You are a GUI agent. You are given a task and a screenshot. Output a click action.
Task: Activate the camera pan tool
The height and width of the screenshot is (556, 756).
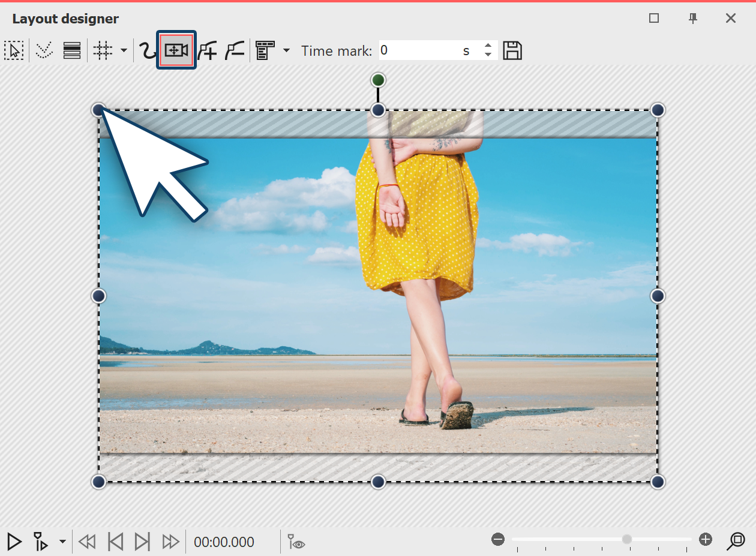click(176, 50)
